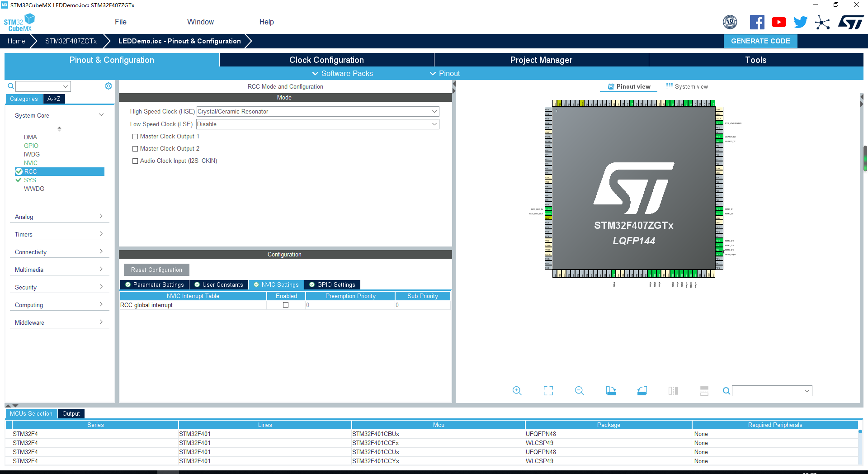Open the File menu

[121, 22]
